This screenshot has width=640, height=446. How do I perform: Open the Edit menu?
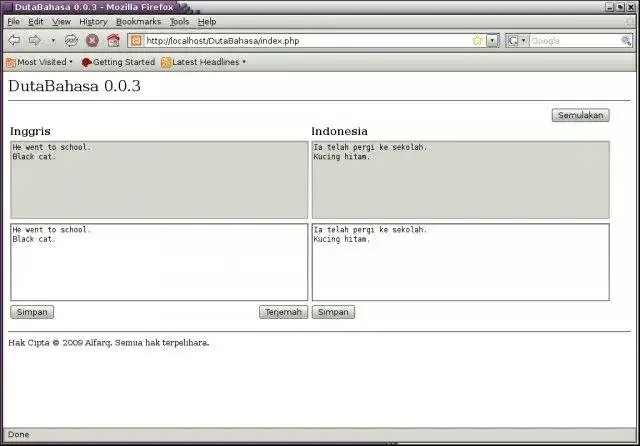36,22
